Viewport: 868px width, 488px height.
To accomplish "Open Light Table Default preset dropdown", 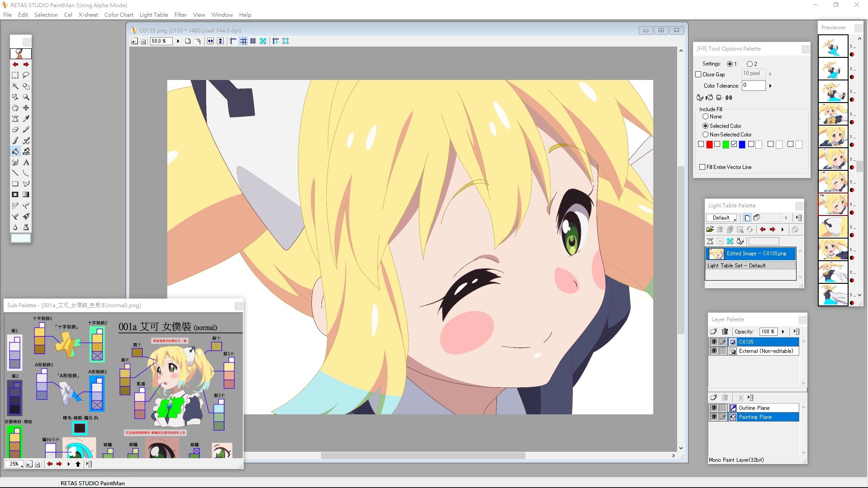I will tap(722, 218).
